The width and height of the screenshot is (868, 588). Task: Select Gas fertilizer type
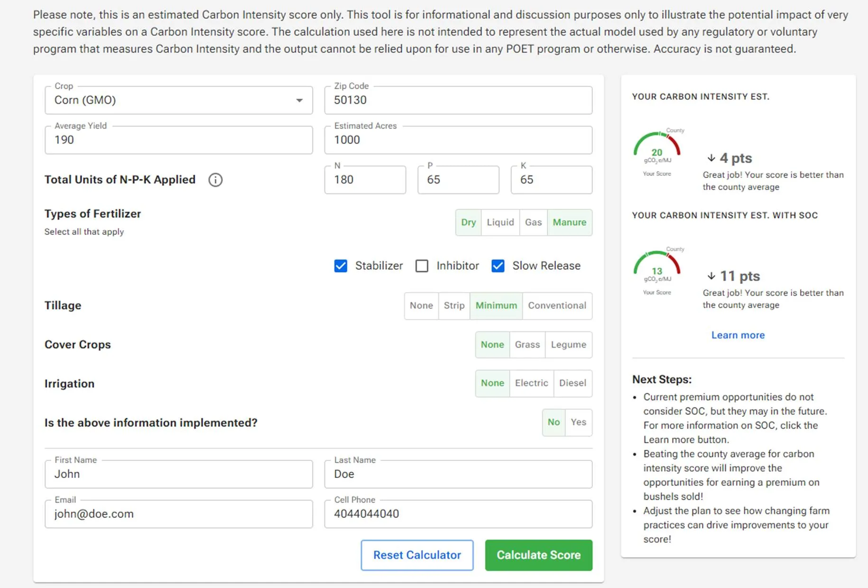533,222
